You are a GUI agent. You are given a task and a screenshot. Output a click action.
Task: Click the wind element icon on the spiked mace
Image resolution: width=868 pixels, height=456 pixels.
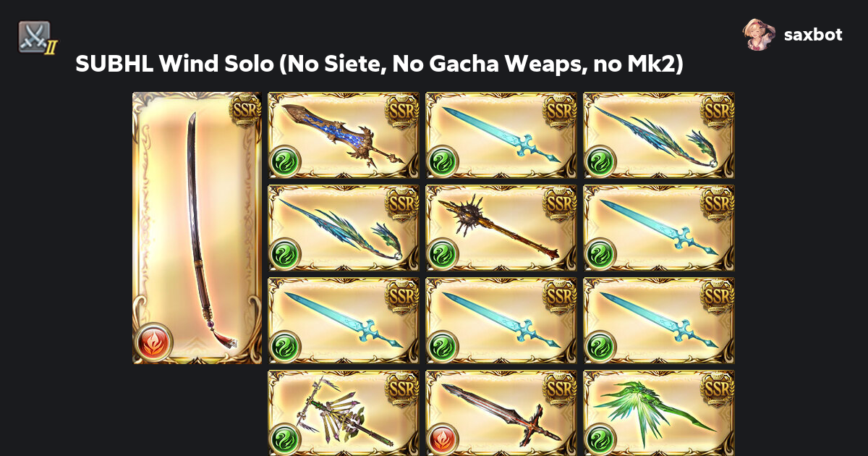pyautogui.click(x=442, y=253)
